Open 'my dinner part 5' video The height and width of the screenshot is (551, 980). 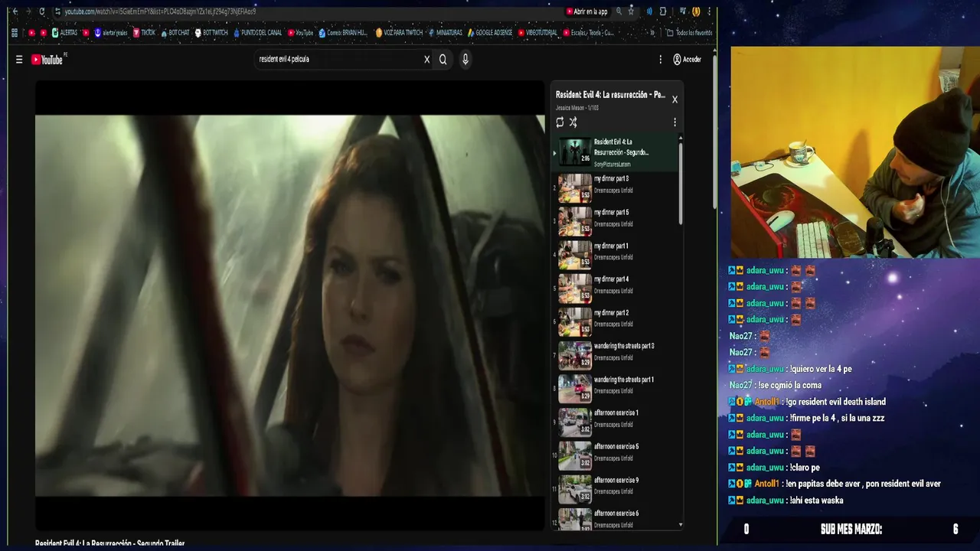pos(616,222)
